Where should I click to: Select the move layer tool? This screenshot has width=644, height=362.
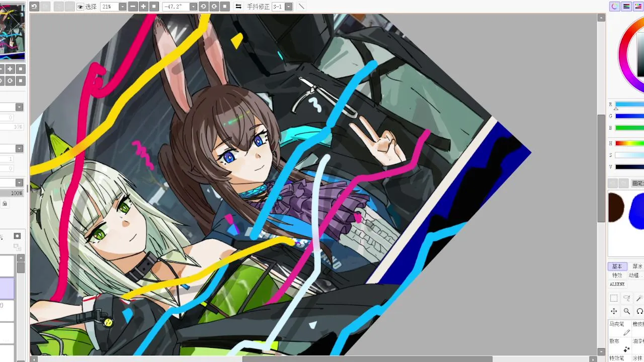614,312
